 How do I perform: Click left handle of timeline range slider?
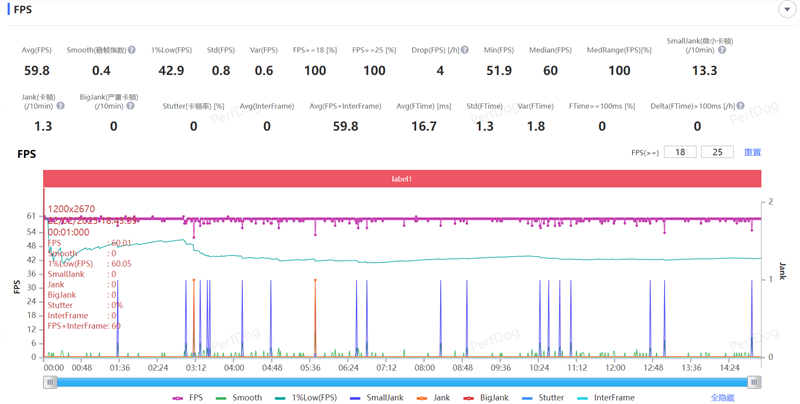tap(50, 382)
